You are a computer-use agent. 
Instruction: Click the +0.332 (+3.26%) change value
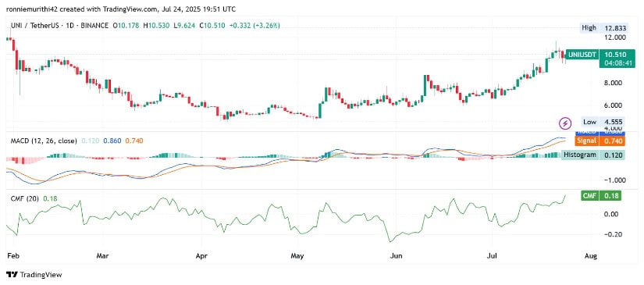255,26
